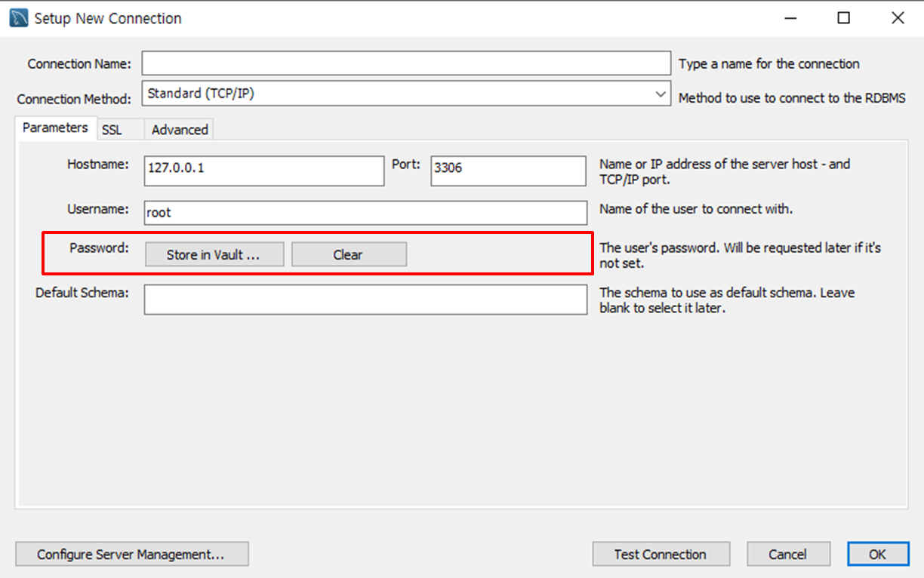The height and width of the screenshot is (578, 924).
Task: Focus the Default Schema input field
Action: (x=365, y=300)
